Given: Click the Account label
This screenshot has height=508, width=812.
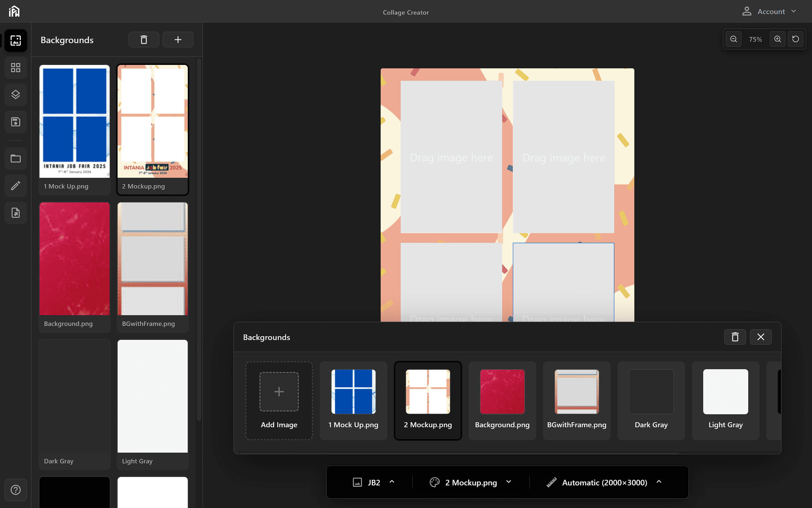Looking at the screenshot, I should click(x=771, y=11).
